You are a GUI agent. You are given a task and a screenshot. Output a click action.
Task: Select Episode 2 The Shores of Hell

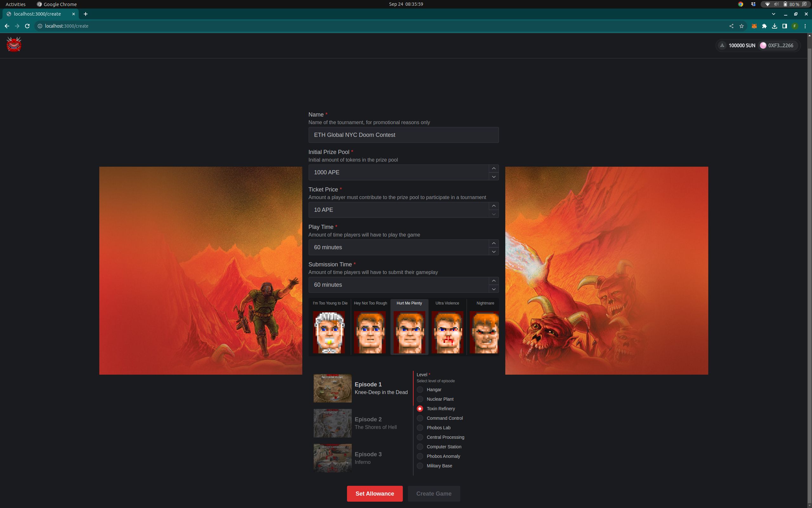pyautogui.click(x=361, y=423)
